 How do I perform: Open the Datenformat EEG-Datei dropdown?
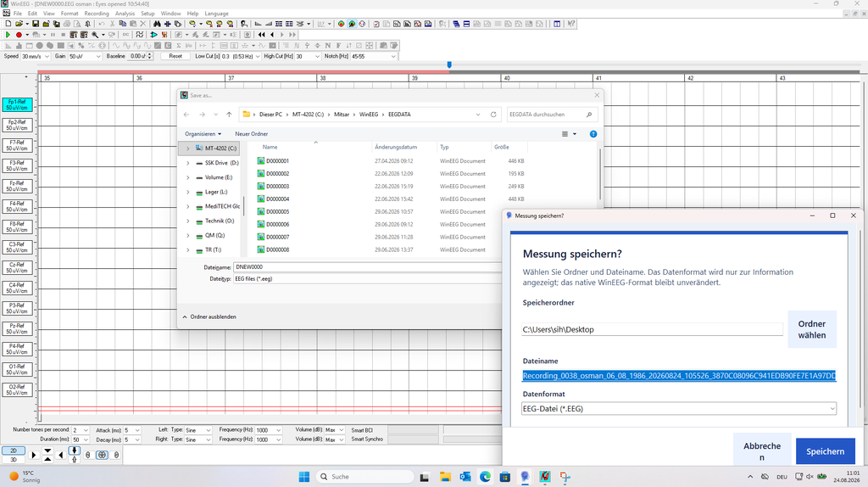click(x=679, y=409)
